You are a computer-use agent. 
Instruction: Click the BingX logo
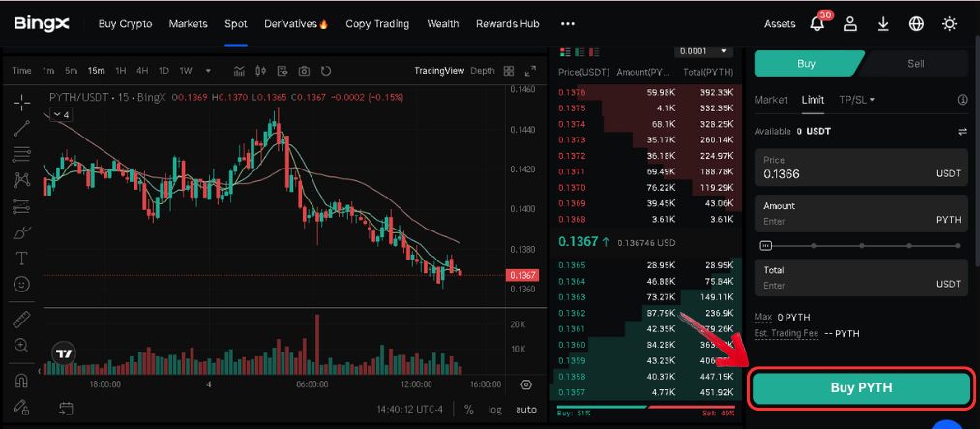[42, 24]
